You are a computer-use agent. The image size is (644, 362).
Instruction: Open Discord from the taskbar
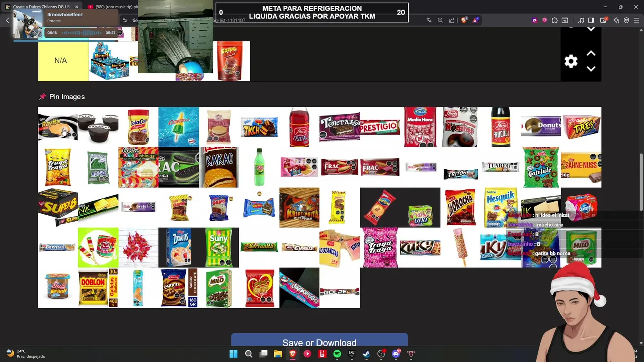pos(396,354)
